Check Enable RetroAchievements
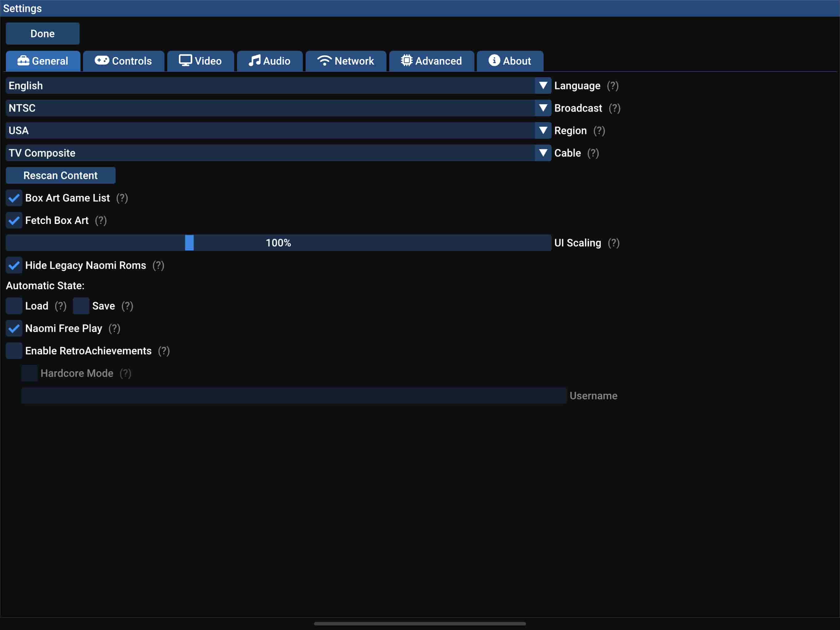The width and height of the screenshot is (840, 630). [14, 351]
